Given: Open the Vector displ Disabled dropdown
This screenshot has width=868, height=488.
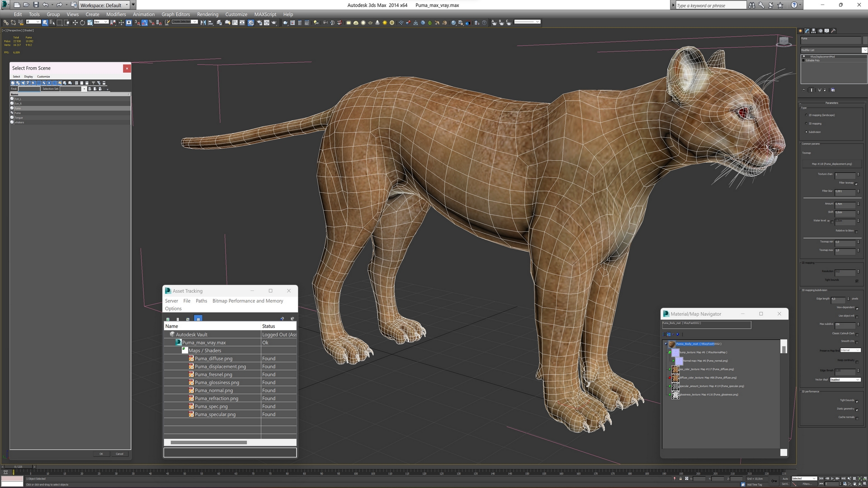Looking at the screenshot, I should (845, 380).
